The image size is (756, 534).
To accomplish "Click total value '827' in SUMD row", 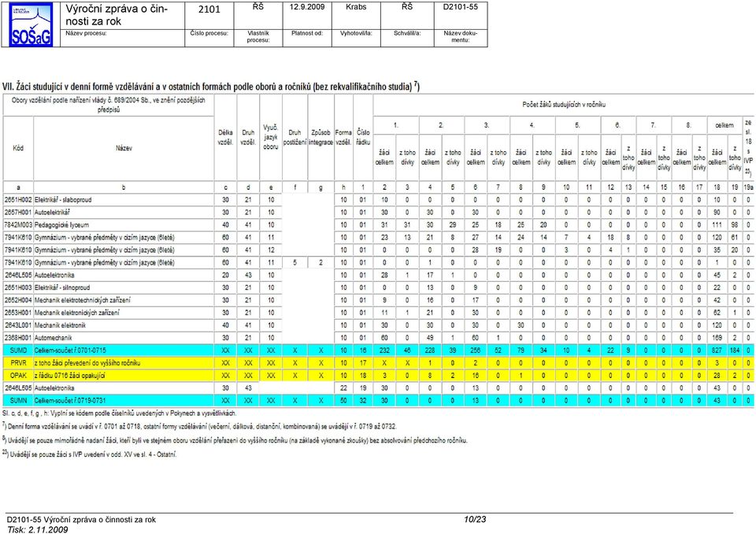I will 717,350.
